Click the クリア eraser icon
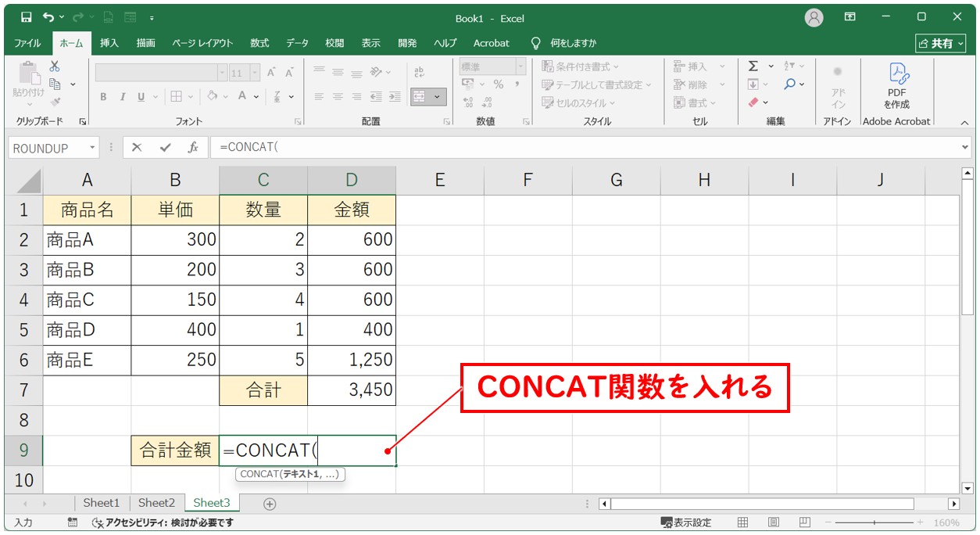Image resolution: width=980 pixels, height=535 pixels. [x=753, y=100]
